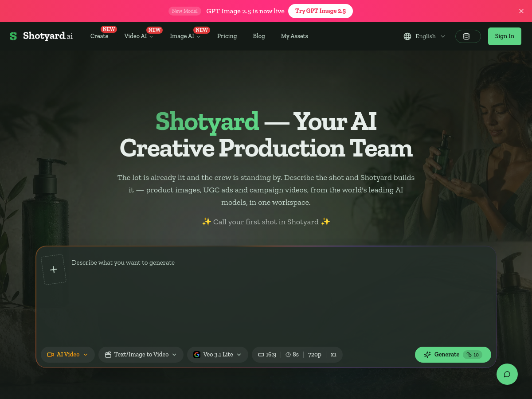Click the Google logo icon on model selector
Viewport: 532px width, 399px height.
click(x=197, y=355)
